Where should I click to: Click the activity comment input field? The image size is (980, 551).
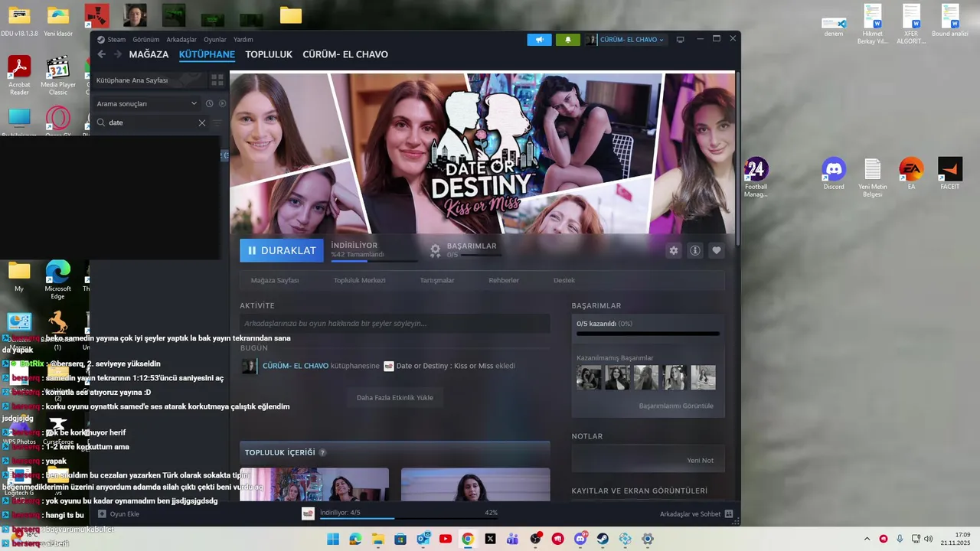pyautogui.click(x=395, y=324)
